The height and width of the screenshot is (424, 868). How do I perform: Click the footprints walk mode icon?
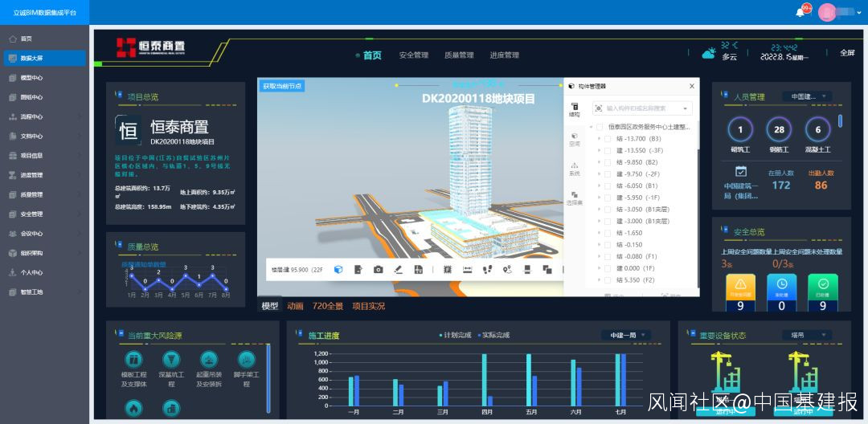[x=487, y=269]
